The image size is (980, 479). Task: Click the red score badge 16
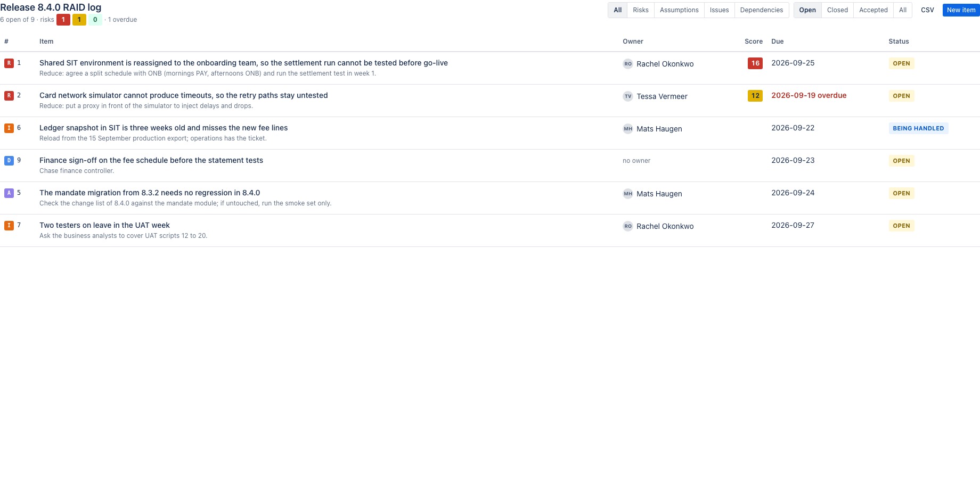point(755,63)
